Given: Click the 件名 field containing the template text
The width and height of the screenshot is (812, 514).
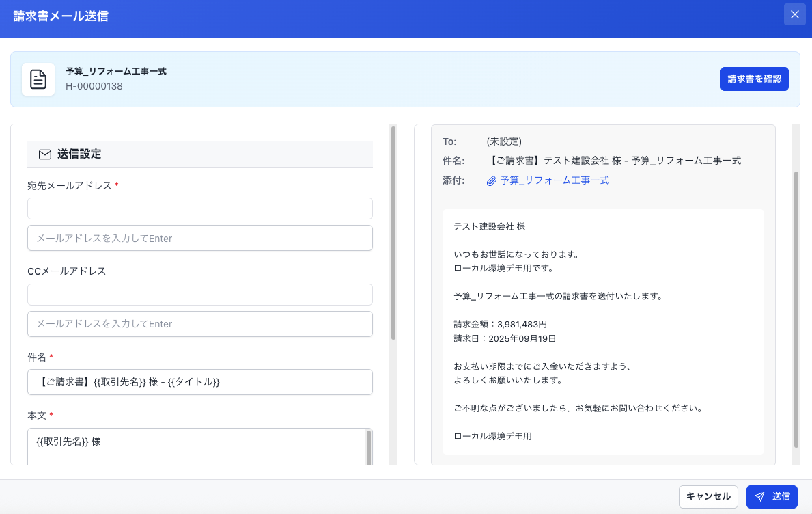Looking at the screenshot, I should coord(199,382).
